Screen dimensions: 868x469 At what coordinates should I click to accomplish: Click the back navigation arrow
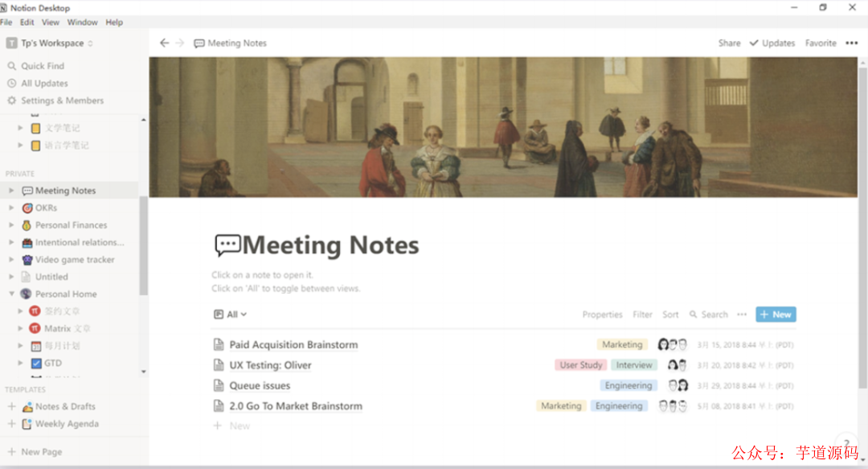pos(165,43)
